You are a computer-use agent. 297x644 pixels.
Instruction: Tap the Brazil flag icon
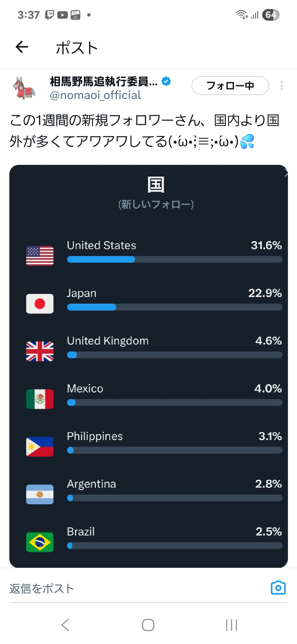(x=40, y=542)
